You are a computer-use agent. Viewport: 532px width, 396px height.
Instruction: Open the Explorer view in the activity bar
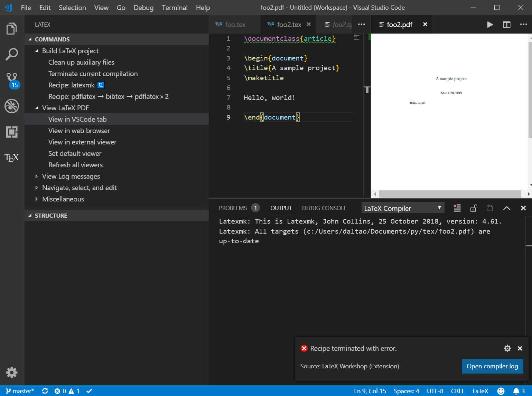(x=11, y=29)
